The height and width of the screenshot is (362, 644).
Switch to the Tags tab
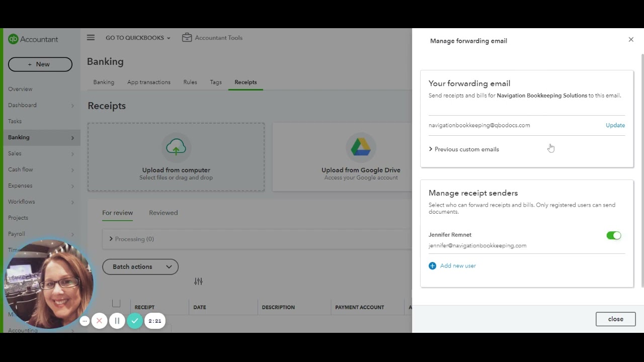pyautogui.click(x=216, y=82)
